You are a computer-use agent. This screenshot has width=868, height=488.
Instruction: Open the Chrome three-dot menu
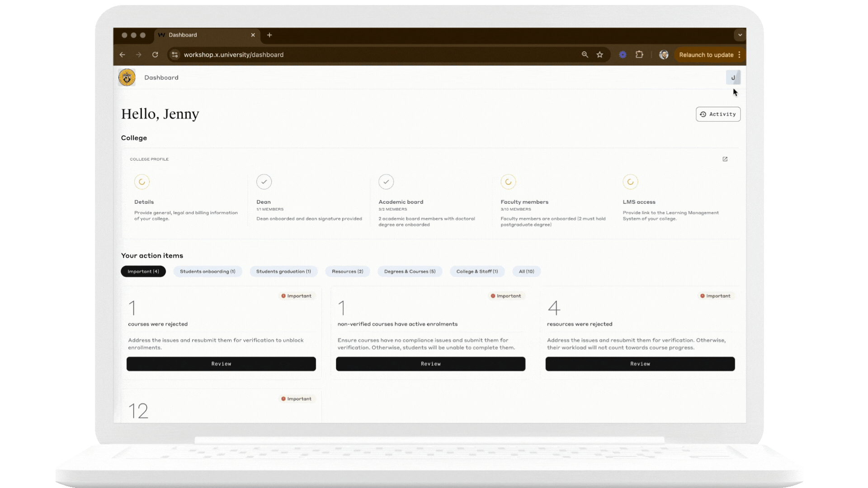[x=739, y=55]
